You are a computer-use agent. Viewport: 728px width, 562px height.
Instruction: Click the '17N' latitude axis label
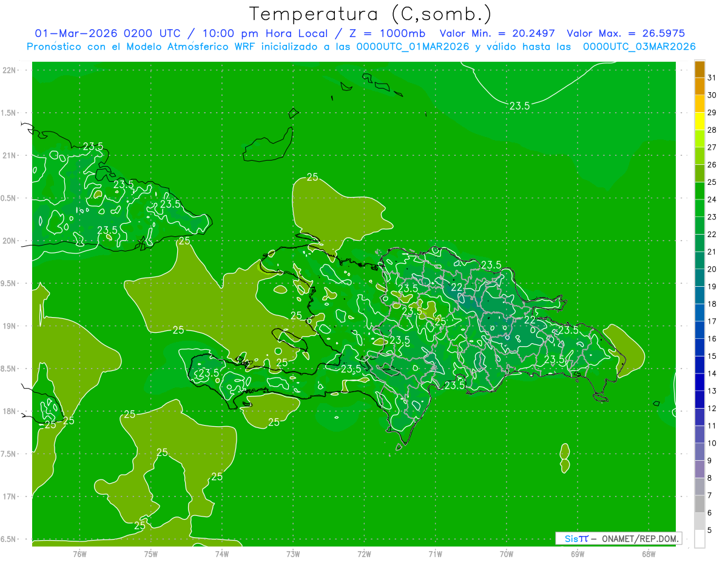9,497
